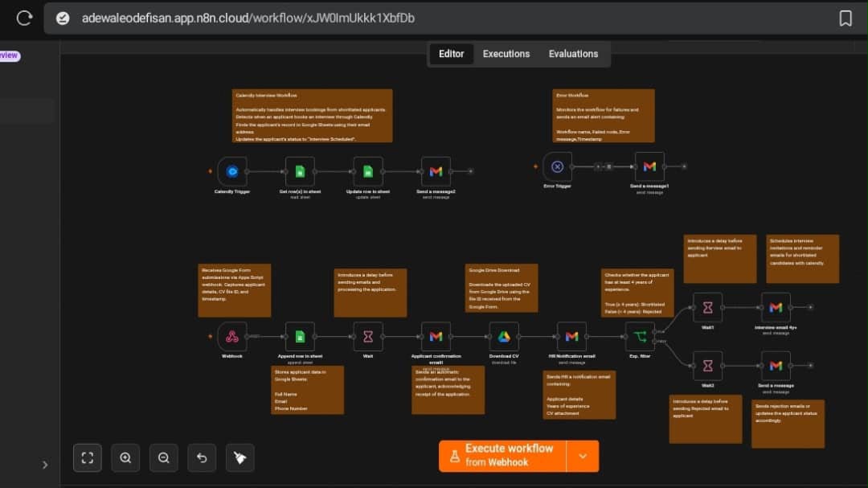Select the 'Append row in sheet' node
Viewport: 868px width, 488px height.
[x=300, y=336]
